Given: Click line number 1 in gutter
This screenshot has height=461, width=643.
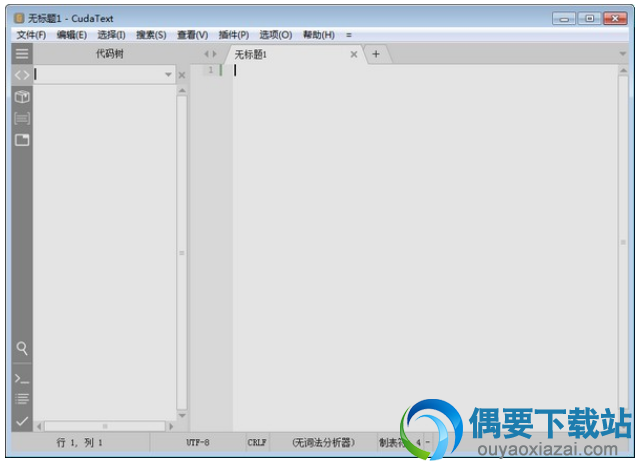Looking at the screenshot, I should point(211,70).
